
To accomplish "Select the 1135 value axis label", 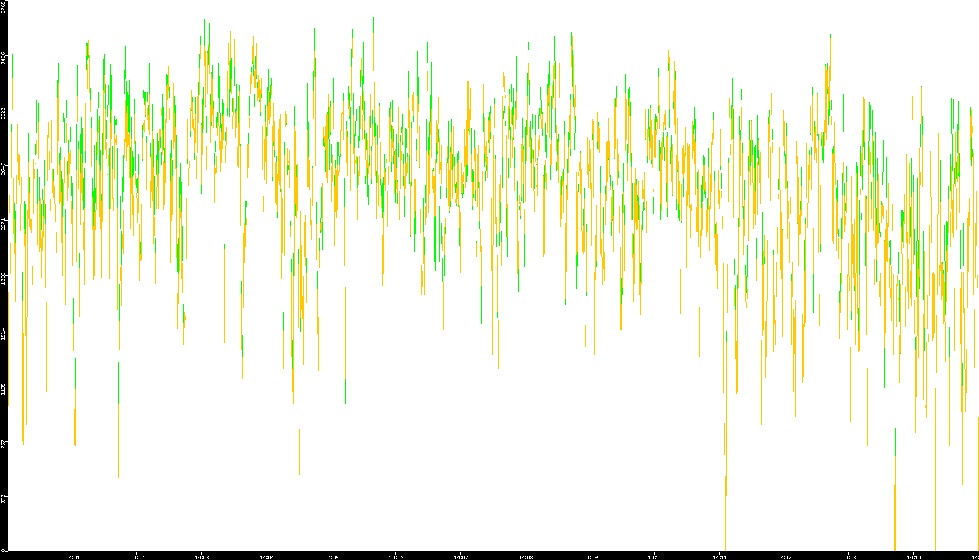I will [x=3, y=389].
